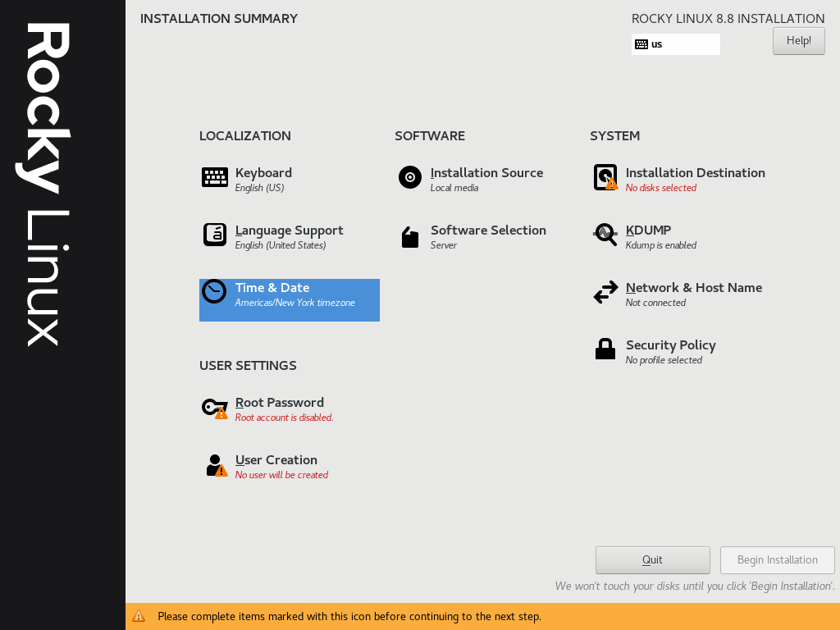Open Time & Date settings
The width and height of the screenshot is (840, 630).
[x=290, y=300]
